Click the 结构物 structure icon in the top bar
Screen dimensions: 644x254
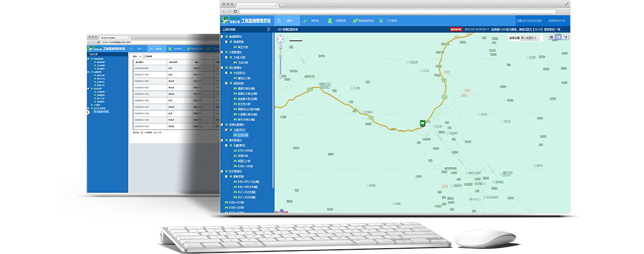click(x=304, y=20)
